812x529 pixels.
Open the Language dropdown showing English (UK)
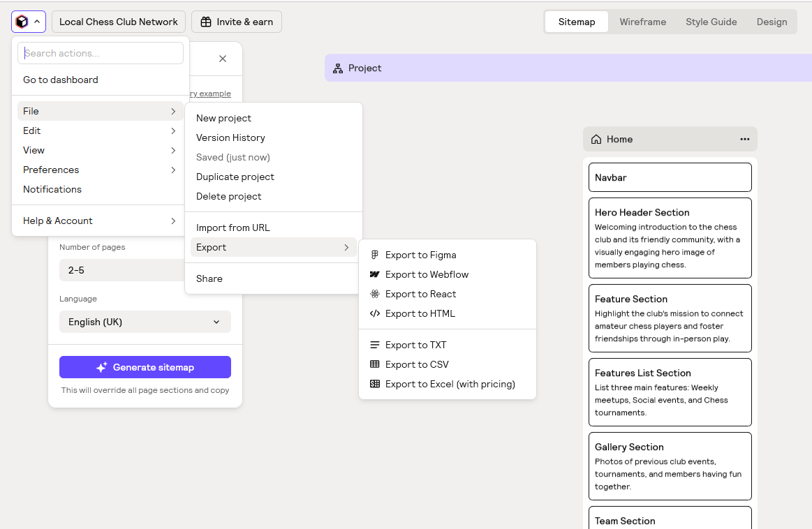tap(145, 322)
